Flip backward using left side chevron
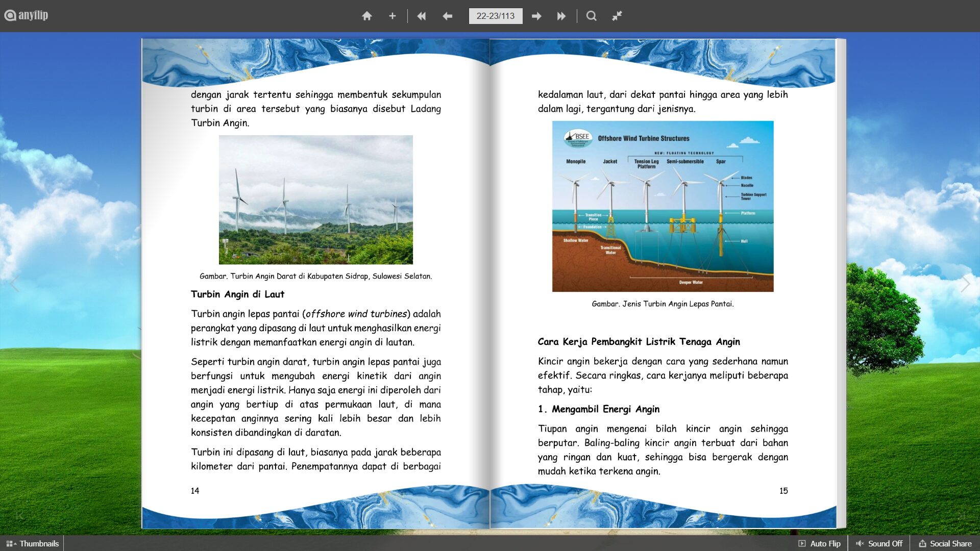The height and width of the screenshot is (551, 980). [15, 284]
